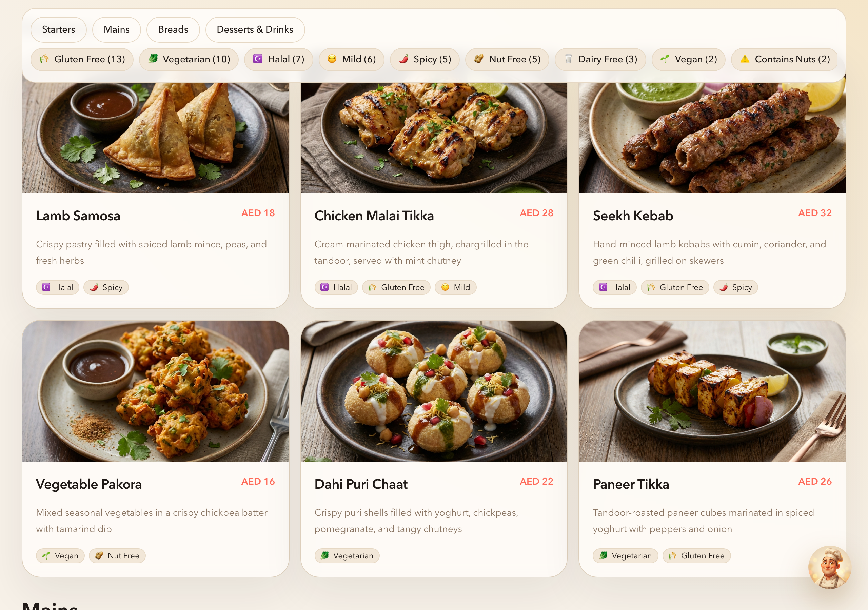Click the Vegetarian leaf icon on Dahi Puri Chaat
The image size is (868, 610).
tap(325, 555)
